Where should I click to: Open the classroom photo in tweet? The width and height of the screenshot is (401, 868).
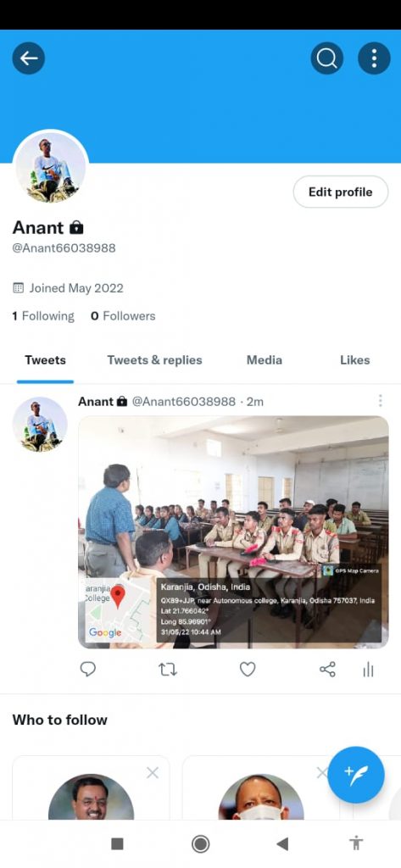[x=233, y=532]
